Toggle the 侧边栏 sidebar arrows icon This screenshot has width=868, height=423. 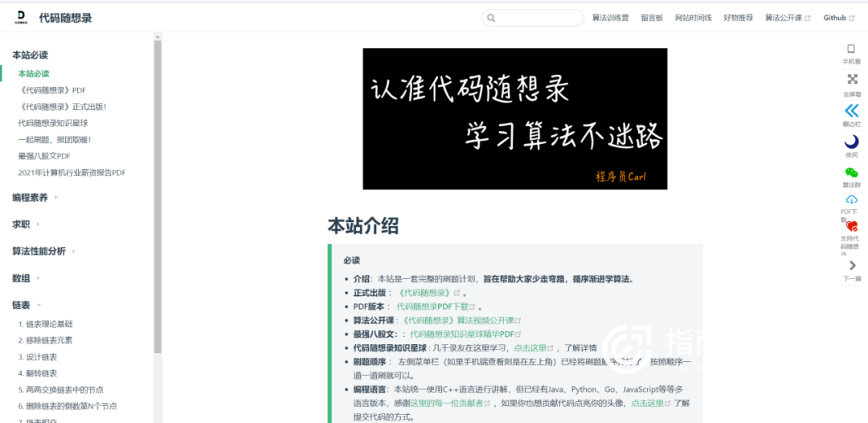[x=852, y=110]
